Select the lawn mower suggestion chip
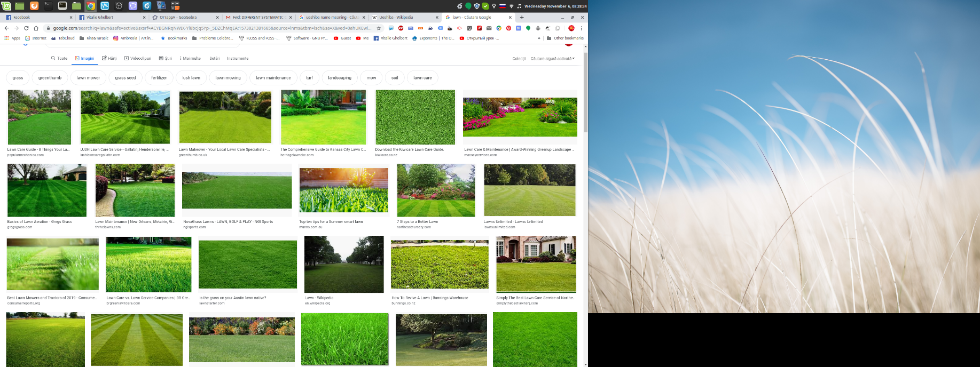 pyautogui.click(x=88, y=78)
